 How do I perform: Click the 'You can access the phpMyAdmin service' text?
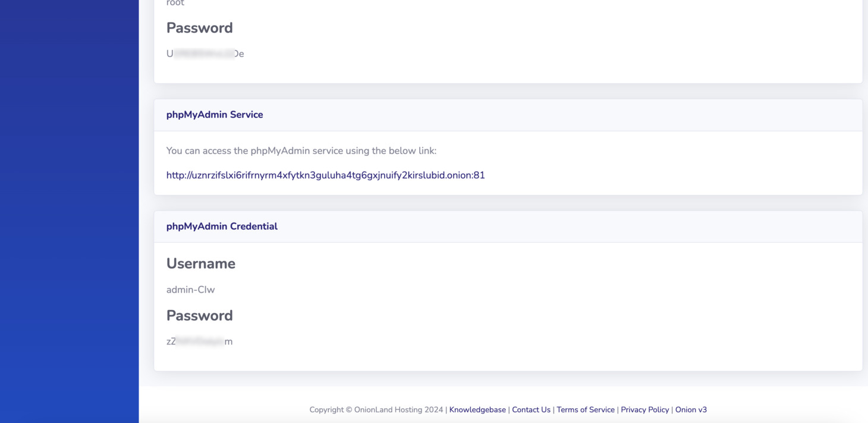tap(301, 151)
